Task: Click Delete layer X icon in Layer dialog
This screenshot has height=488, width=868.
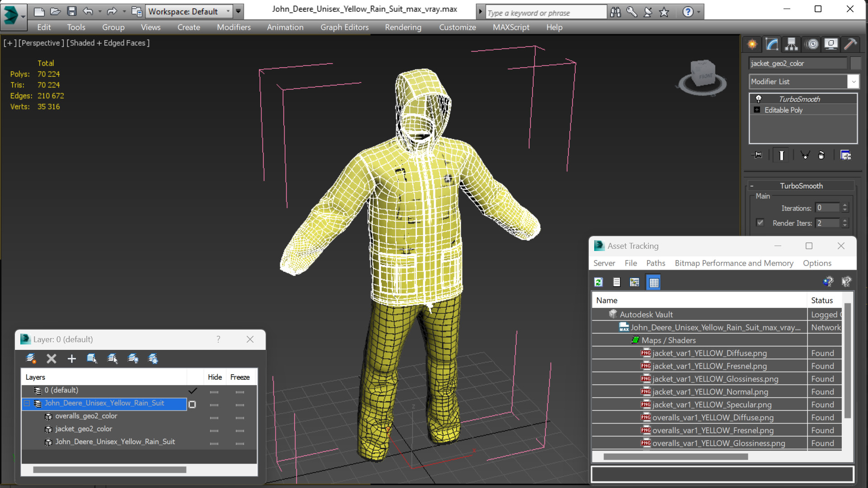Action: [52, 358]
